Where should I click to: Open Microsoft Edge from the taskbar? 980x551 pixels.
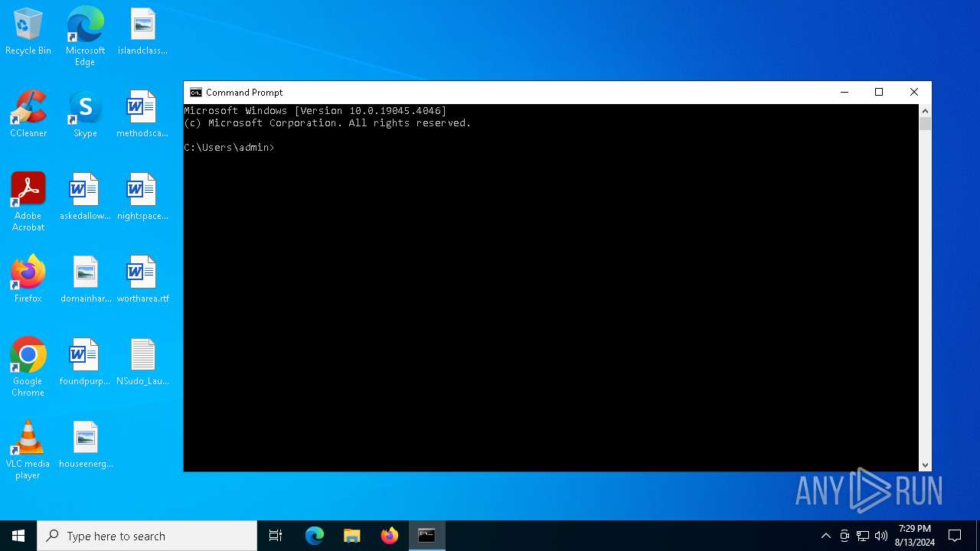[315, 536]
